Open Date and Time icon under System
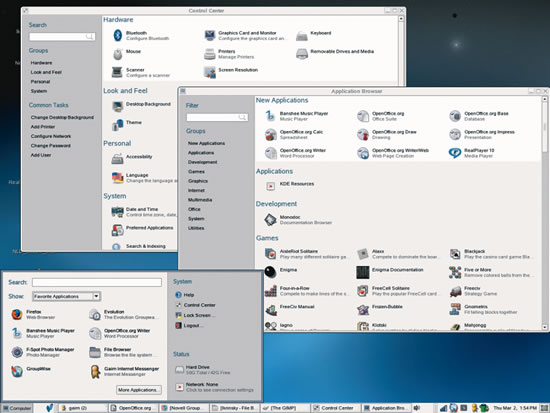This screenshot has width=550, height=413. (117, 212)
